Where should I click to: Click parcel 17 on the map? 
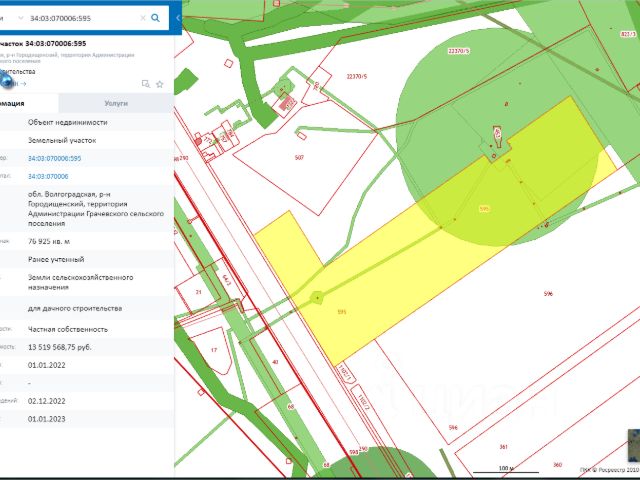pyautogui.click(x=214, y=350)
